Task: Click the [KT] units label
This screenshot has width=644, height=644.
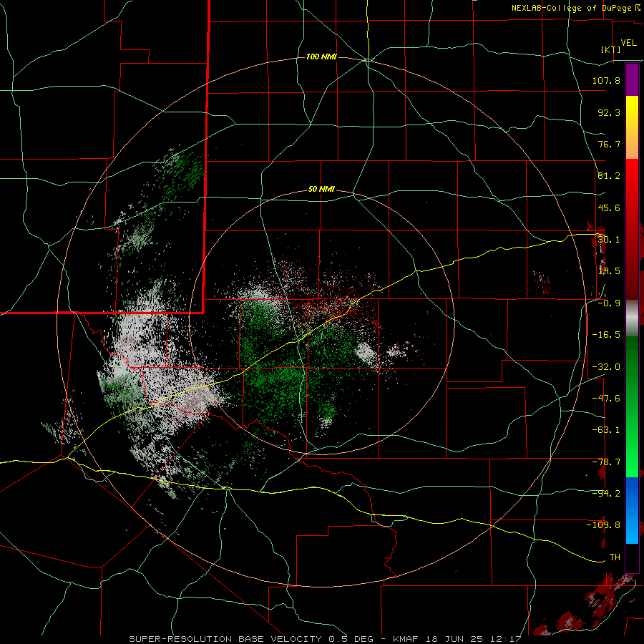Action: tap(611, 49)
